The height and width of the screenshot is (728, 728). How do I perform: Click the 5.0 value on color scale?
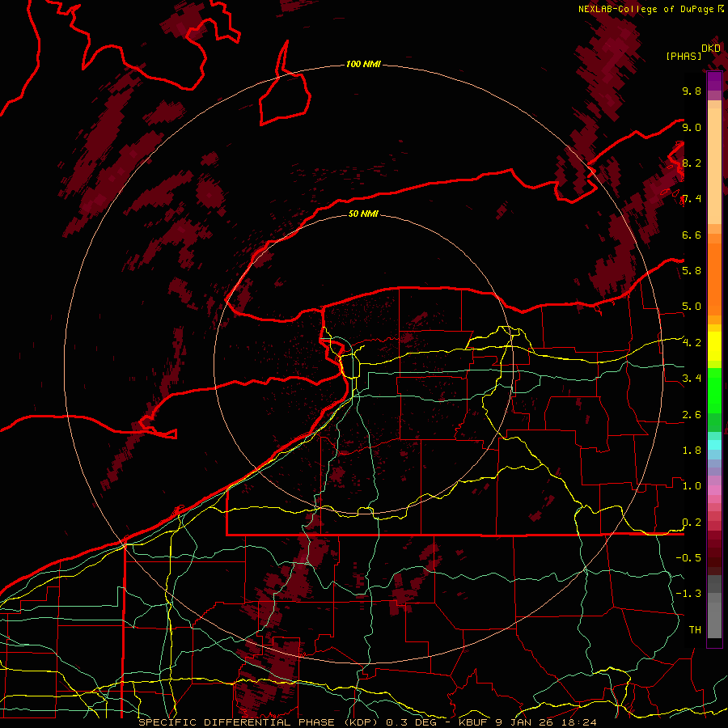click(x=692, y=307)
